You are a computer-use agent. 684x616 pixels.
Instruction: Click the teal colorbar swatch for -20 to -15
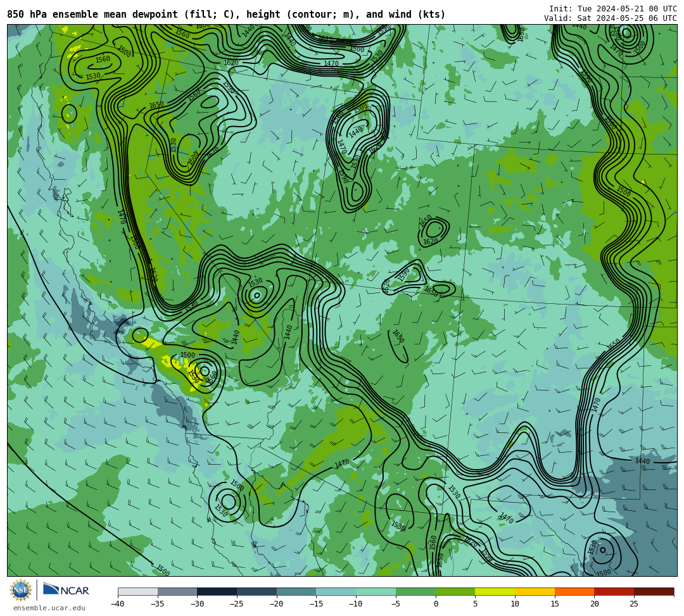[296, 591]
